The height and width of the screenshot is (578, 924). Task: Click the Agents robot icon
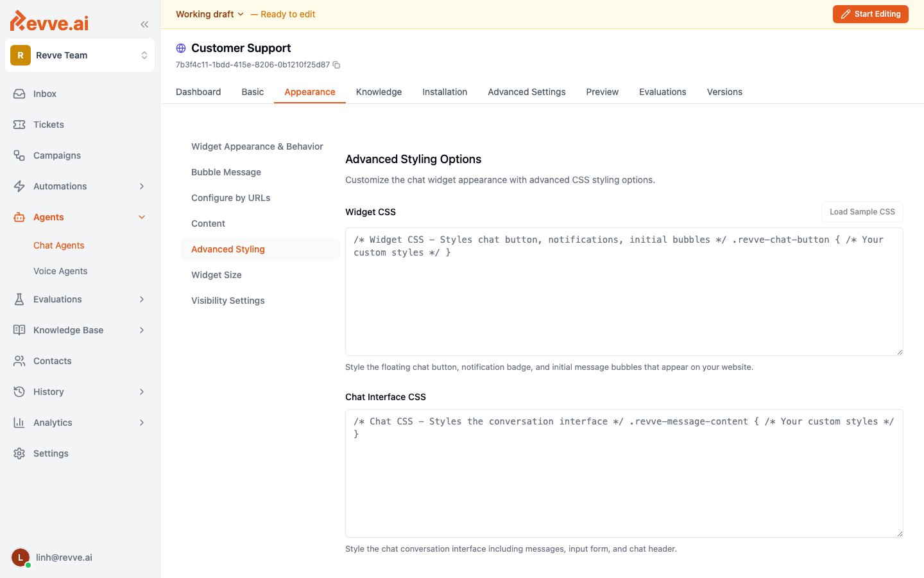click(19, 217)
